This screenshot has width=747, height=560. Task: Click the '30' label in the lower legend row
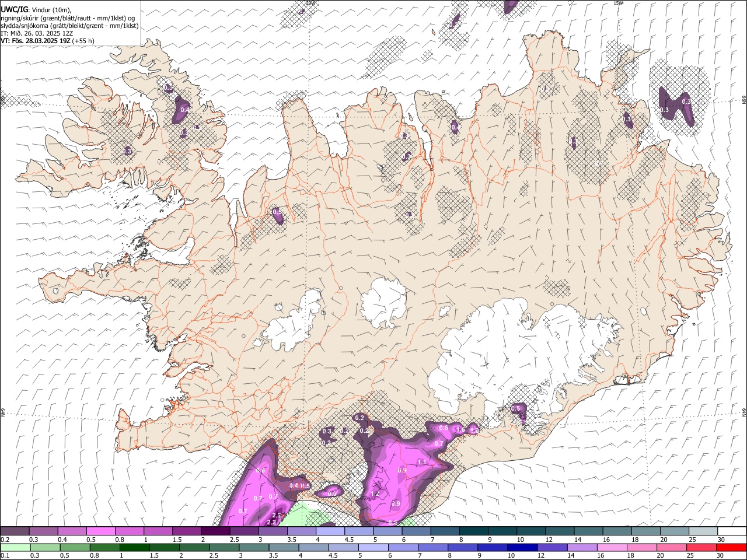point(721,555)
